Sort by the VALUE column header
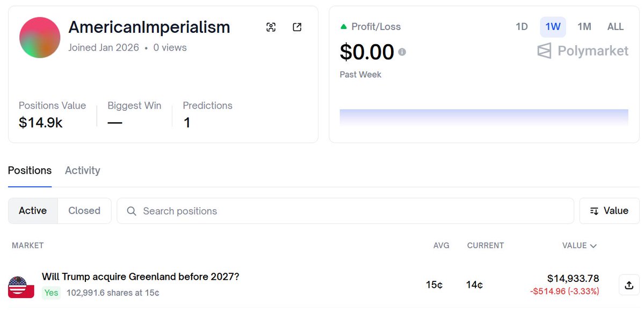This screenshot has width=644, height=319. coord(579,245)
